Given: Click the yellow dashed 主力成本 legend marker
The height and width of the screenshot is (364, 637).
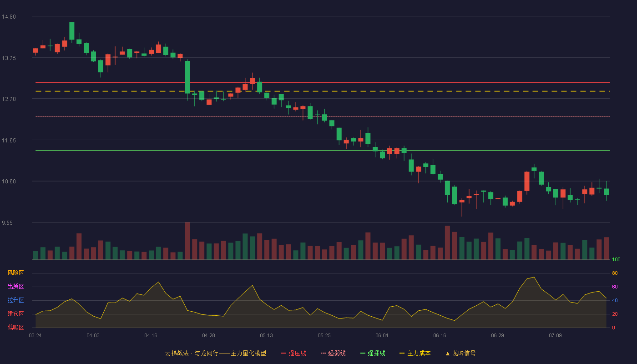Looking at the screenshot, I should (402, 353).
